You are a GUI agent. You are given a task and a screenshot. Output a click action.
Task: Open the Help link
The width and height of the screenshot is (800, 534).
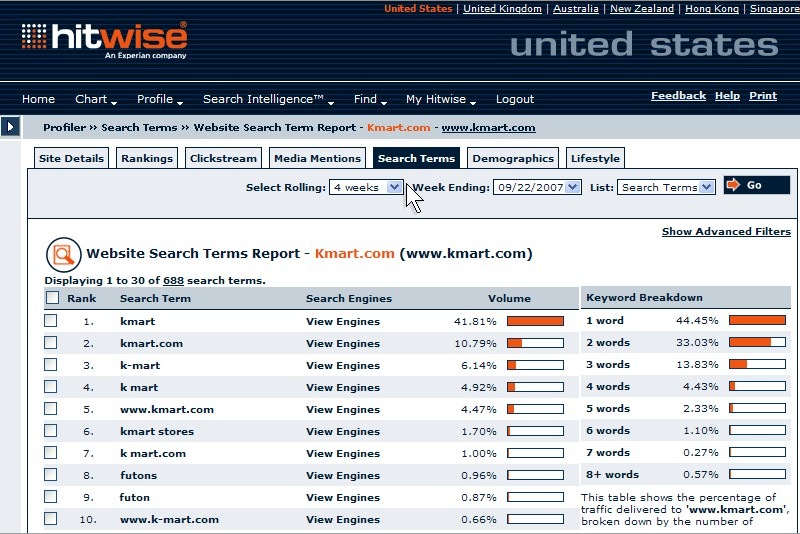coord(727,95)
